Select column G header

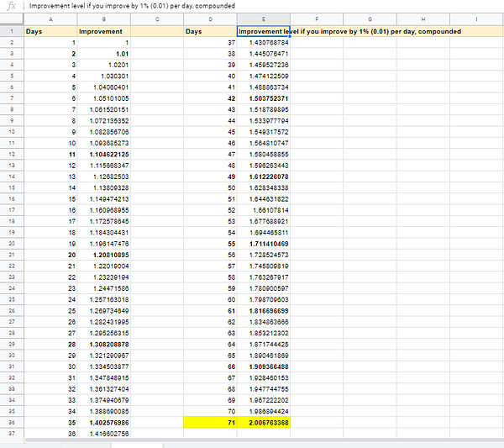tap(370, 19)
